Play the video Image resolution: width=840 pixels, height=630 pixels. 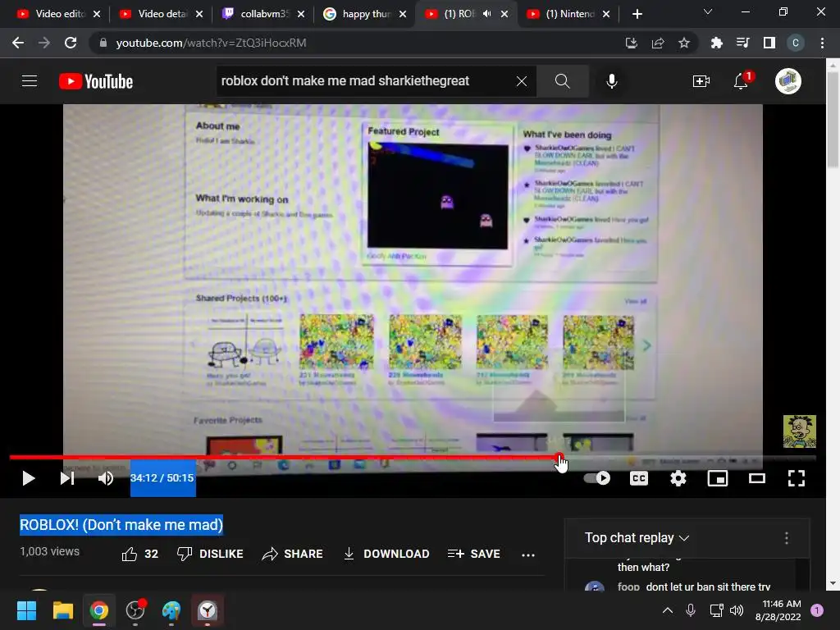click(x=29, y=478)
